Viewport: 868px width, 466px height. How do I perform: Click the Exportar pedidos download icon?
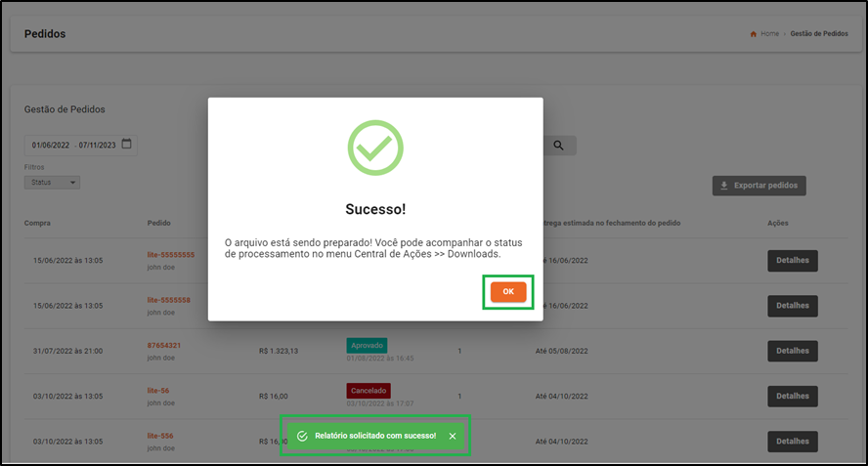point(724,186)
